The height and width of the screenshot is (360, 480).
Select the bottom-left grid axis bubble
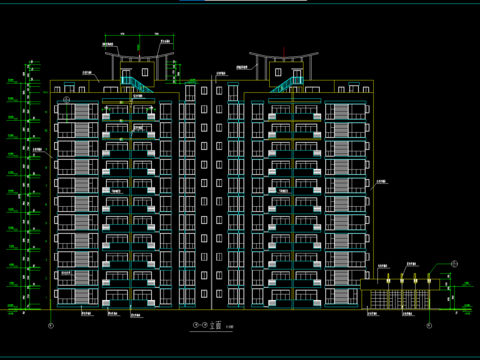(x=51, y=326)
